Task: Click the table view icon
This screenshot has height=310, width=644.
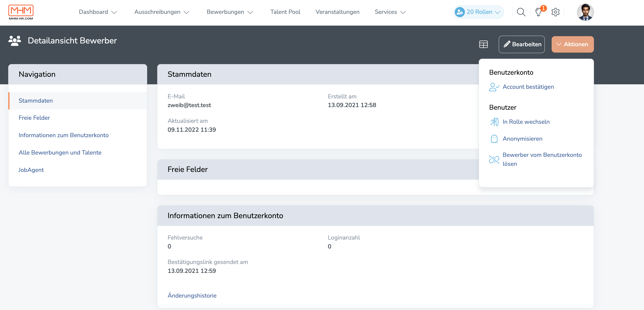Action: (x=483, y=44)
